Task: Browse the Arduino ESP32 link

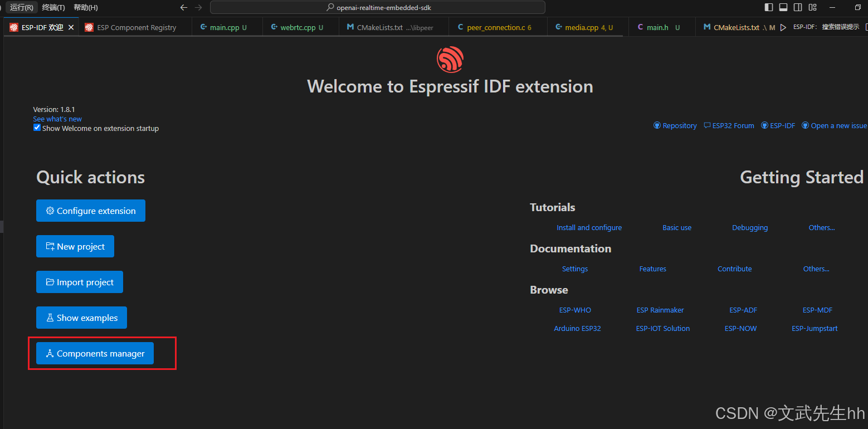Action: point(577,328)
